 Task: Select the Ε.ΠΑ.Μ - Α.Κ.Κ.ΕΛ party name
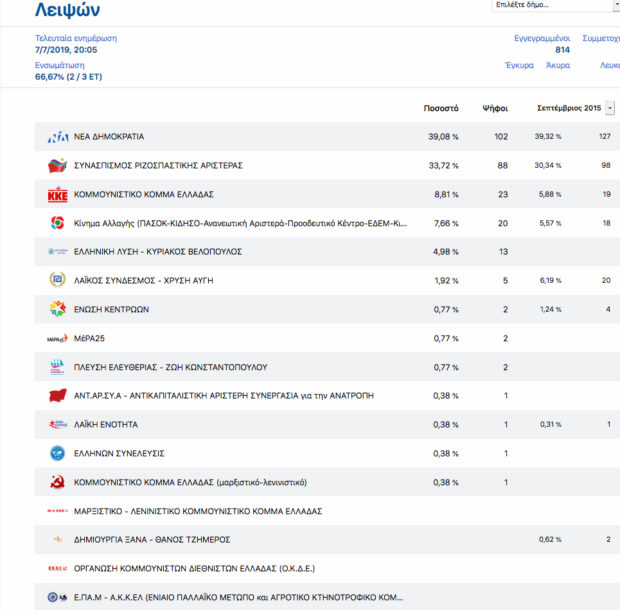[x=238, y=597]
